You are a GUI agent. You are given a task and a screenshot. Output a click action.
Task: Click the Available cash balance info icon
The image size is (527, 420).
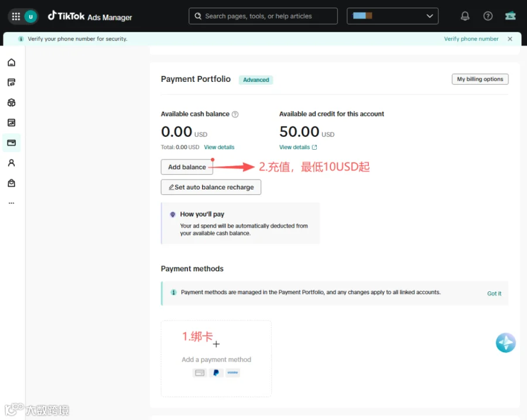(x=235, y=114)
